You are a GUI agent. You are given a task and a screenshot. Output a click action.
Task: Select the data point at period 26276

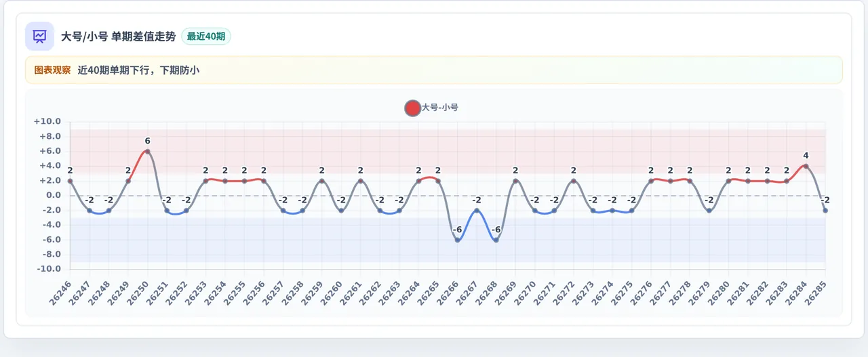click(x=651, y=181)
